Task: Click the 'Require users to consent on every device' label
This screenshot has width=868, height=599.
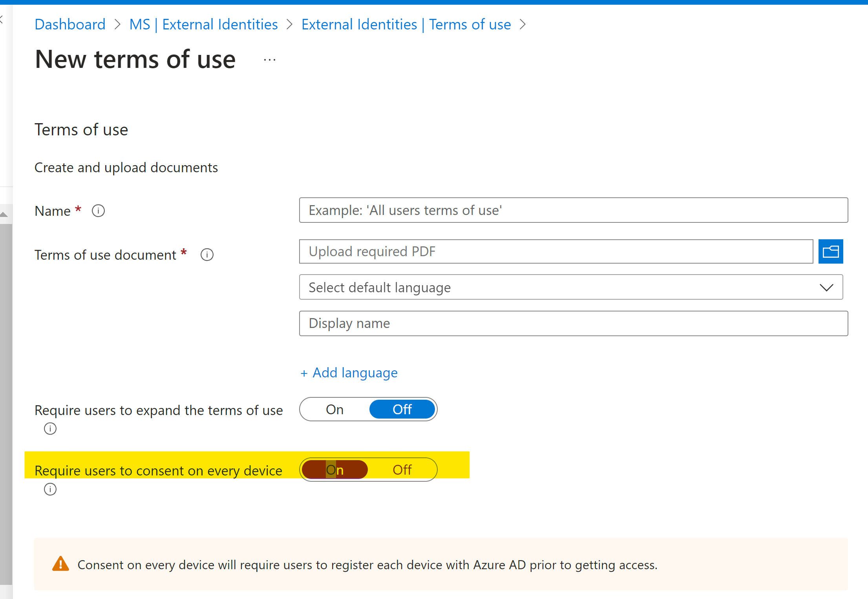Action: coord(158,470)
